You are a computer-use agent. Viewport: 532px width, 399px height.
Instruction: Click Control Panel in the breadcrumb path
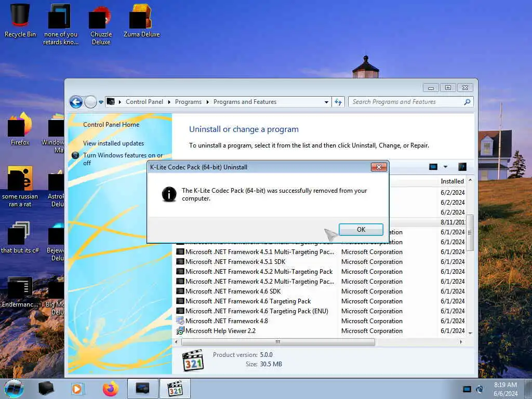click(x=144, y=102)
